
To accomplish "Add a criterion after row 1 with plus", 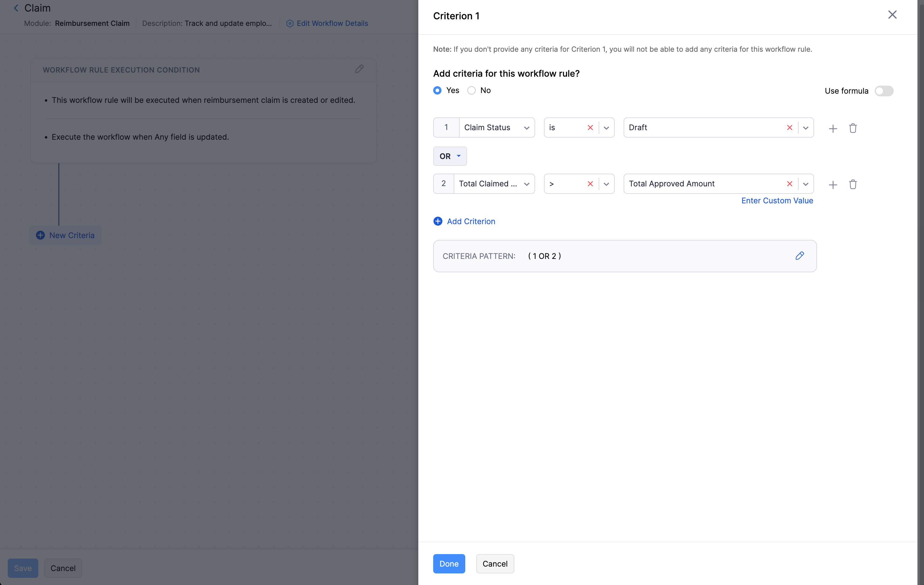I will [833, 128].
